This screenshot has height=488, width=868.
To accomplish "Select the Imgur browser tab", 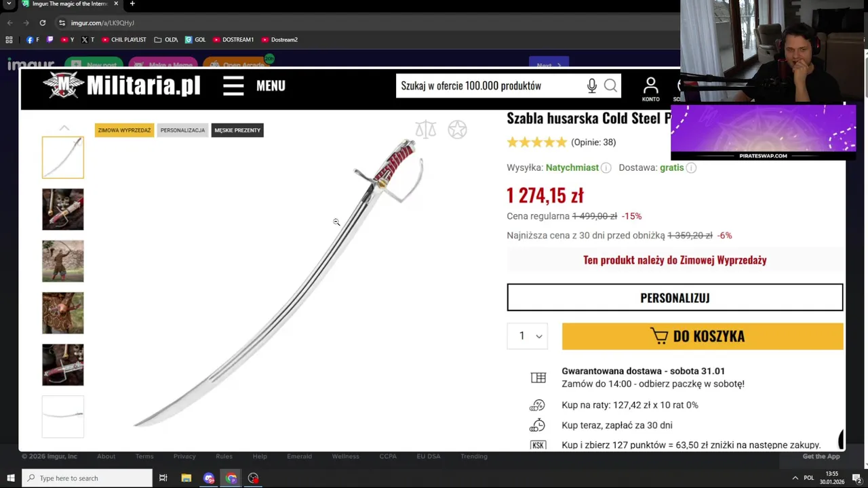I will tap(70, 4).
